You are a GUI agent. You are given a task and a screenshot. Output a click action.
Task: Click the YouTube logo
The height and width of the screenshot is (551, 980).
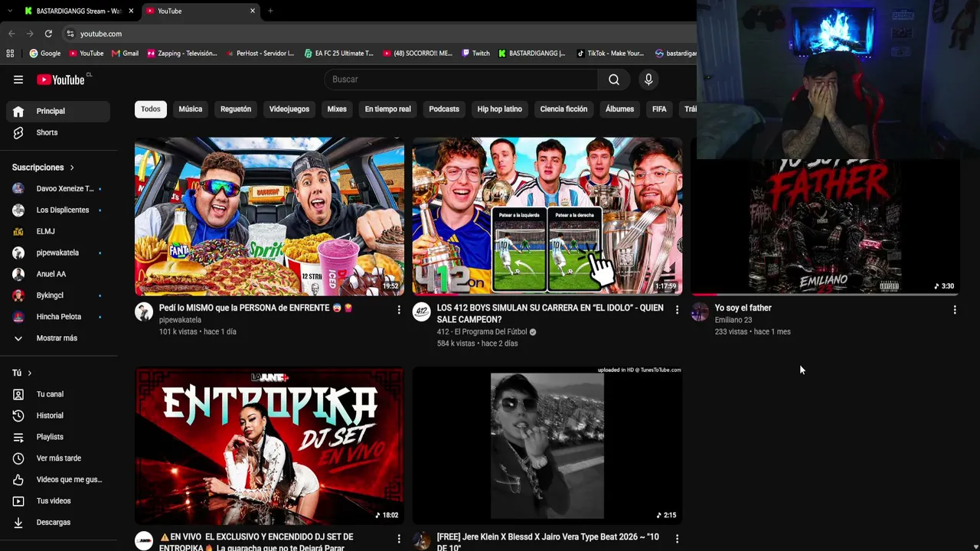pos(61,80)
